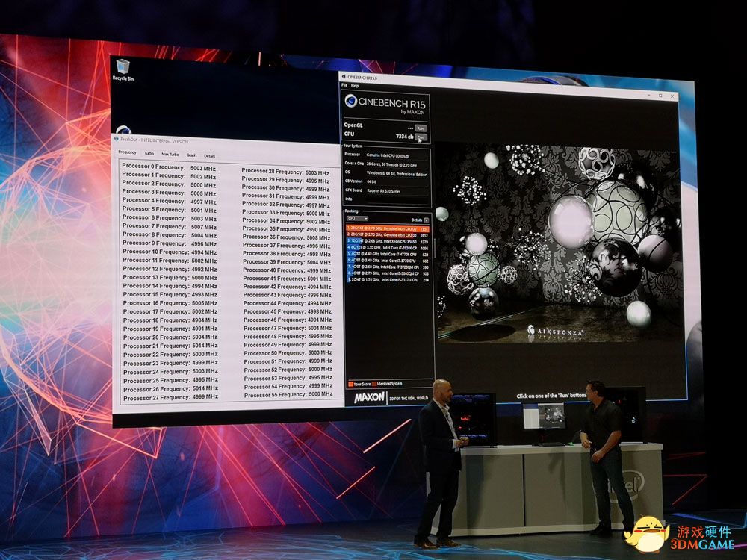This screenshot has height=560, width=747.
Task: Click the Processor 55 Frequency row
Action: pos(288,394)
